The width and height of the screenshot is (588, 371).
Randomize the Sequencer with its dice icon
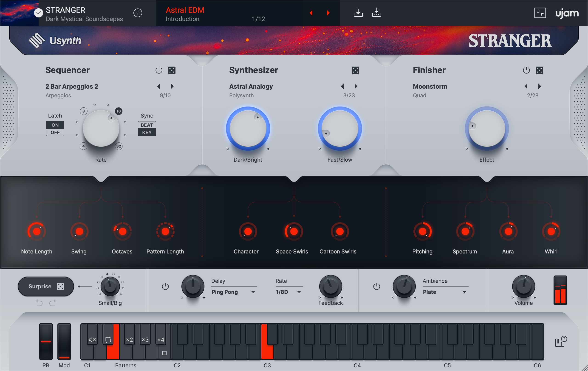pyautogui.click(x=172, y=70)
